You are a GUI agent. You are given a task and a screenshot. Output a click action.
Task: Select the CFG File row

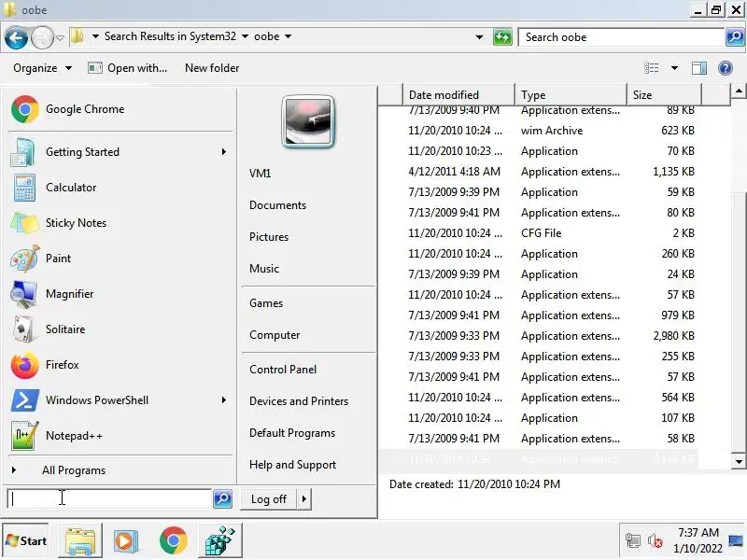(x=539, y=233)
